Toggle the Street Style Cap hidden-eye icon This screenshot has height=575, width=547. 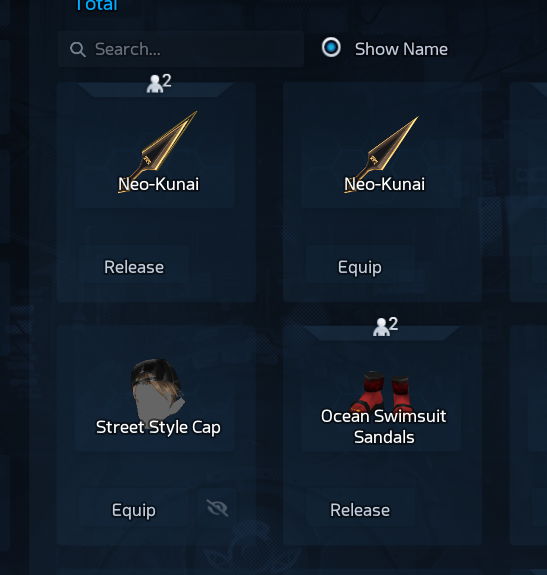click(217, 508)
